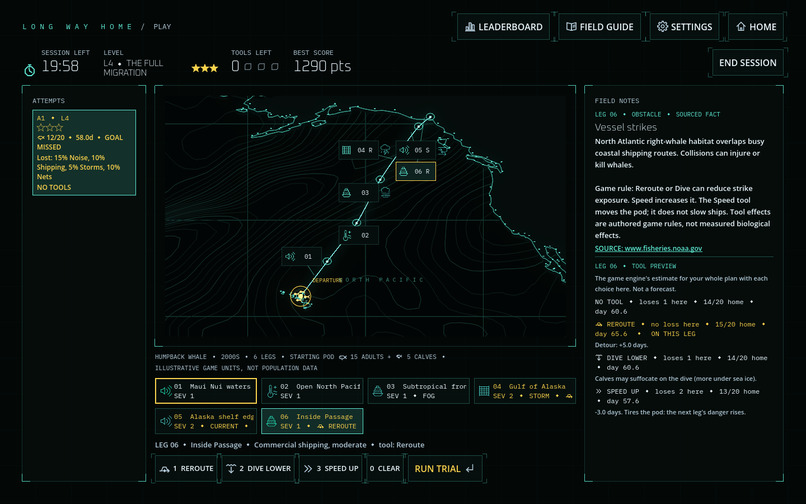Click the Settings gear icon

(662, 27)
